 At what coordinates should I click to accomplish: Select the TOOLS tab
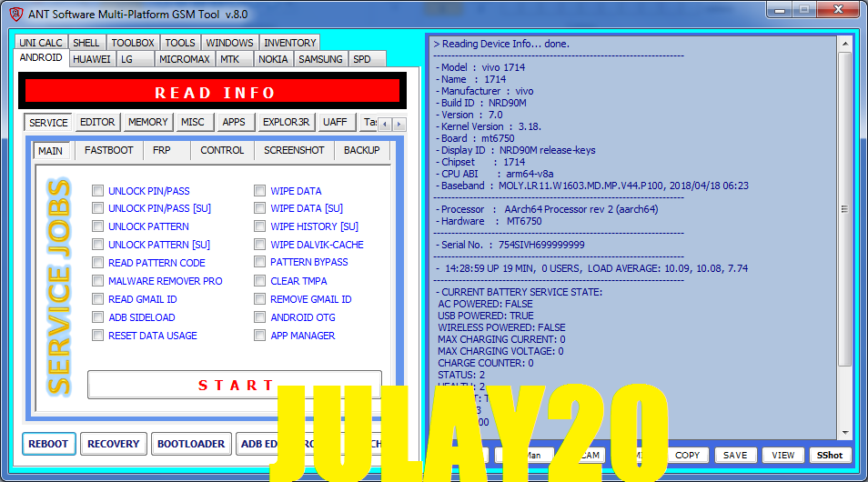coord(180,43)
